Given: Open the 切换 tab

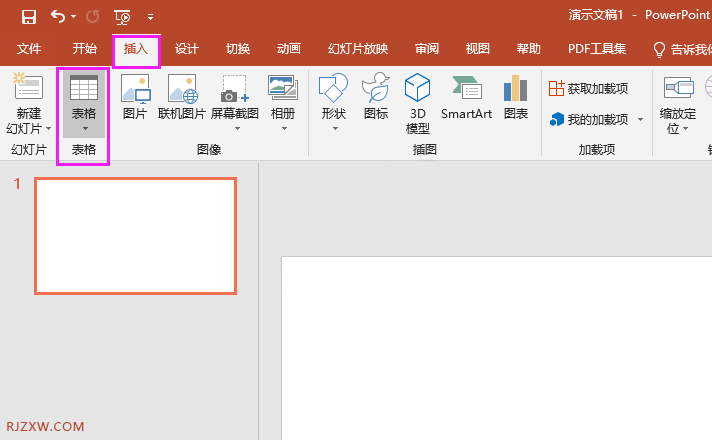Looking at the screenshot, I should [x=238, y=49].
